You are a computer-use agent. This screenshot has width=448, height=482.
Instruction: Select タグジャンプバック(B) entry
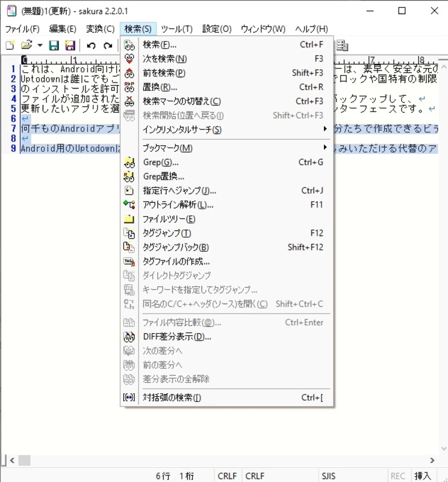click(x=227, y=247)
